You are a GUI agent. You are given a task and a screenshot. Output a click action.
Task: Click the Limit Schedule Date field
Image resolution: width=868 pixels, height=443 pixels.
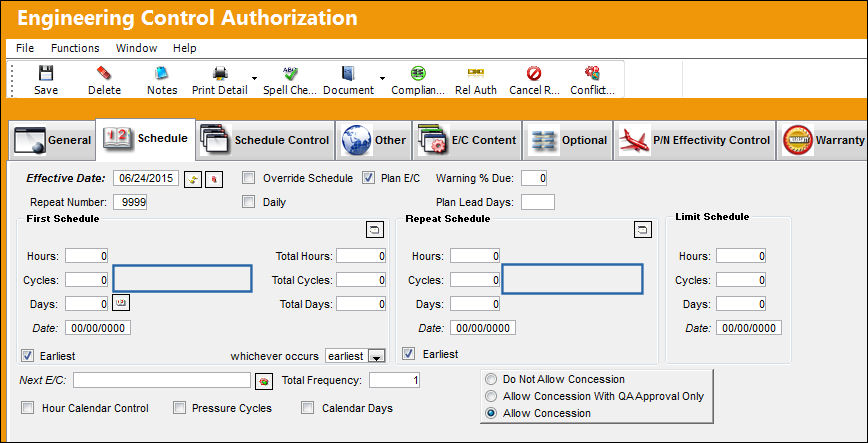pos(749,328)
